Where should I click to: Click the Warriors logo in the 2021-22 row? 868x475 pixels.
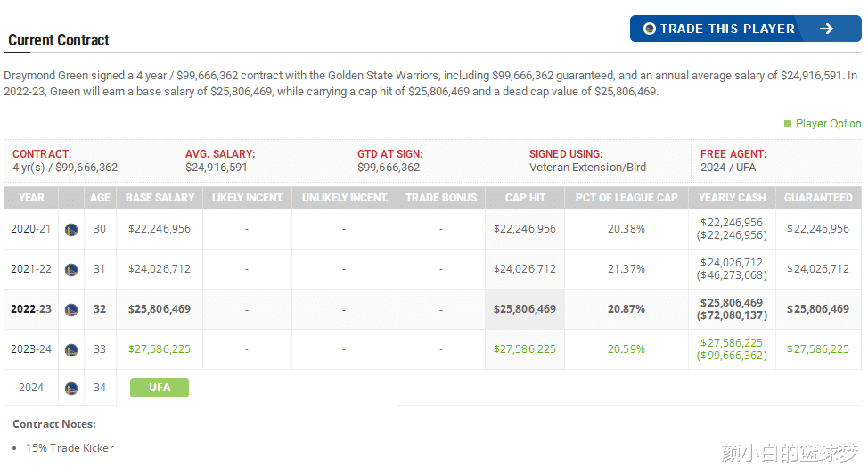point(71,270)
